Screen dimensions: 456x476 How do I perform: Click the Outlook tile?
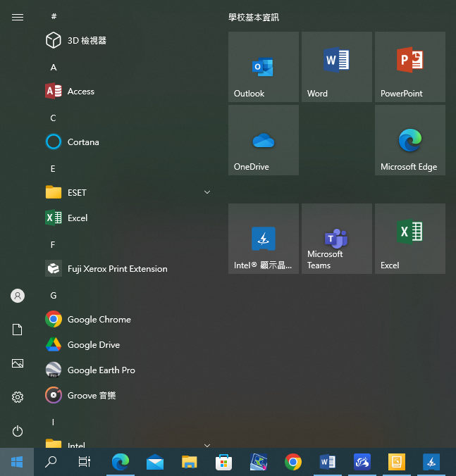point(264,67)
